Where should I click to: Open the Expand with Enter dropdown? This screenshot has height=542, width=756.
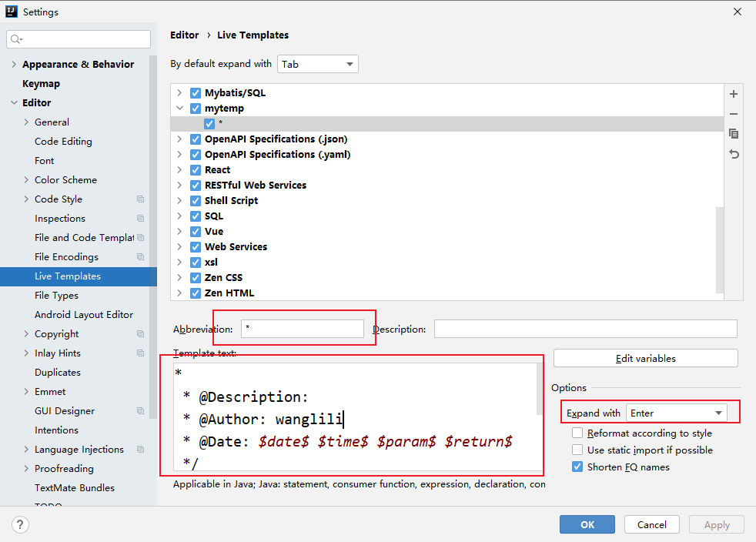pos(676,413)
